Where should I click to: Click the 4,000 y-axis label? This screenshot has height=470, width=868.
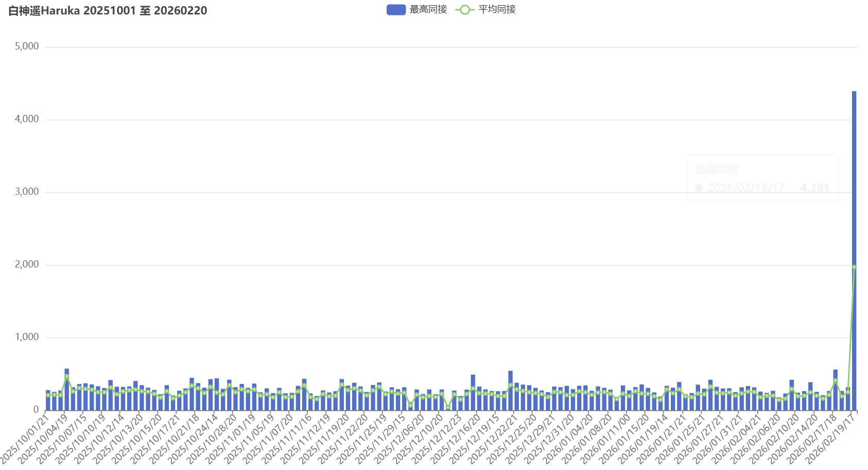coord(27,119)
